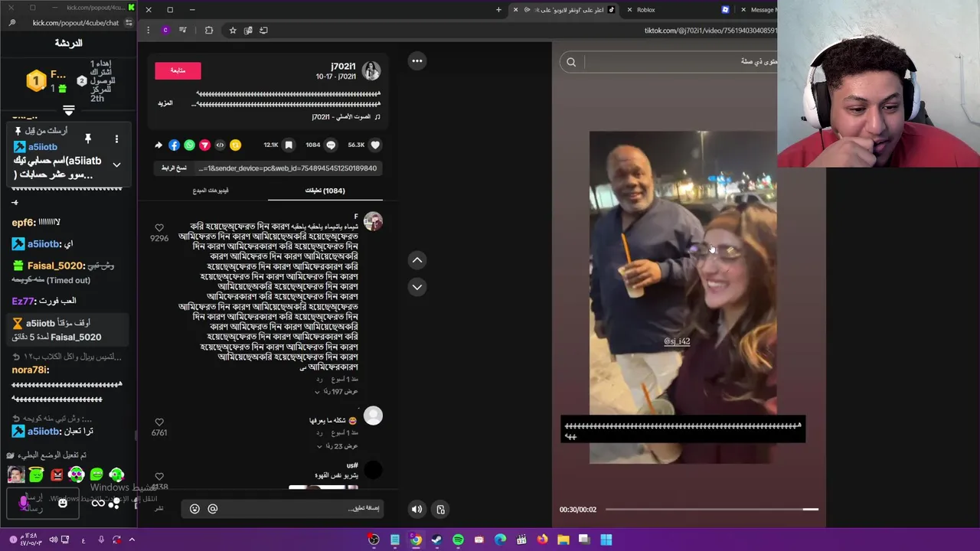Open the purple Chrome profile avatar

165,30
